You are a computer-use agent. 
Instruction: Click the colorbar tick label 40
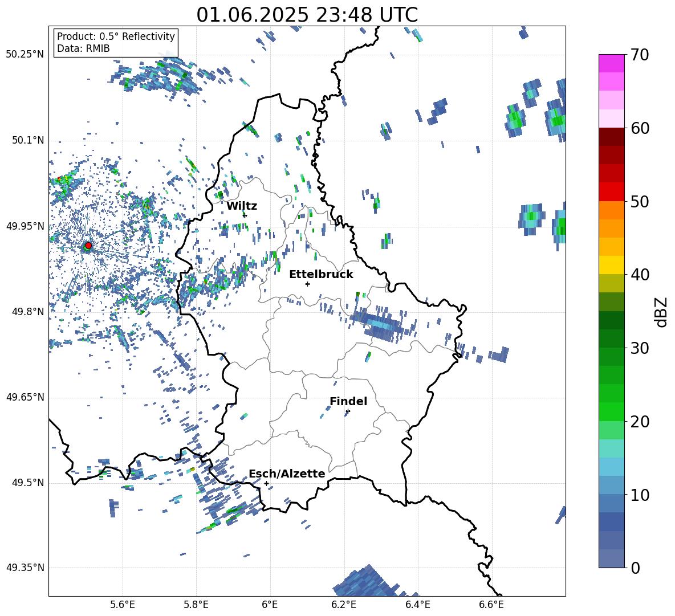[640, 275]
